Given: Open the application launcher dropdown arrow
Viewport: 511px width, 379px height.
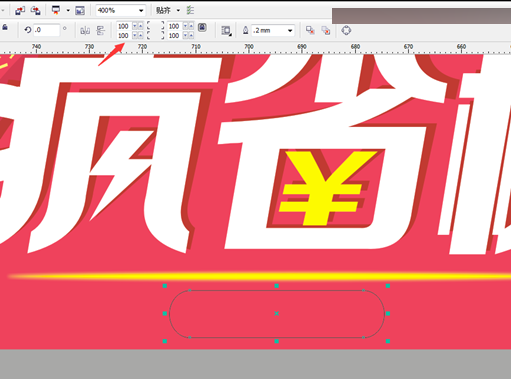Looking at the screenshot, I should [x=68, y=10].
